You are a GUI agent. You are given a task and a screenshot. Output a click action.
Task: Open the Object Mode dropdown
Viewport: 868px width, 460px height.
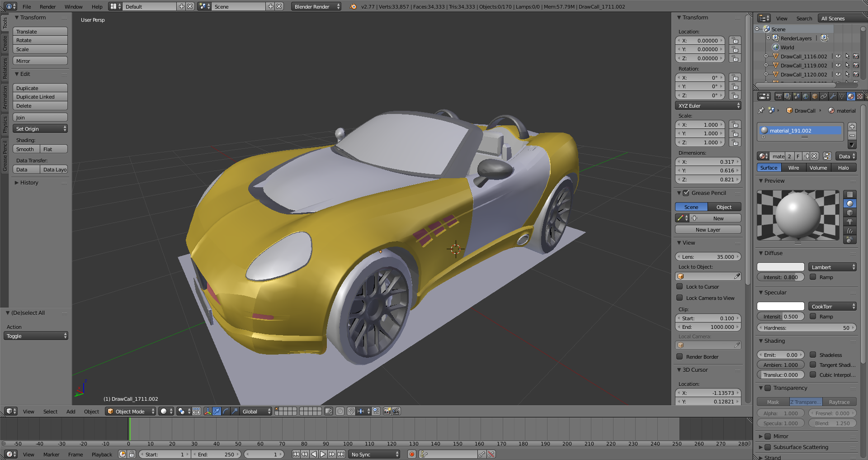(x=130, y=411)
